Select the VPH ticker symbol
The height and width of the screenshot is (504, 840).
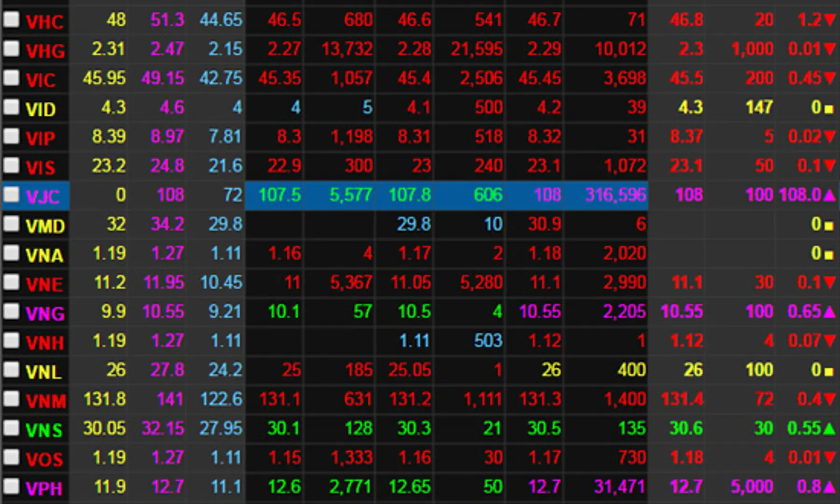pyautogui.click(x=44, y=489)
